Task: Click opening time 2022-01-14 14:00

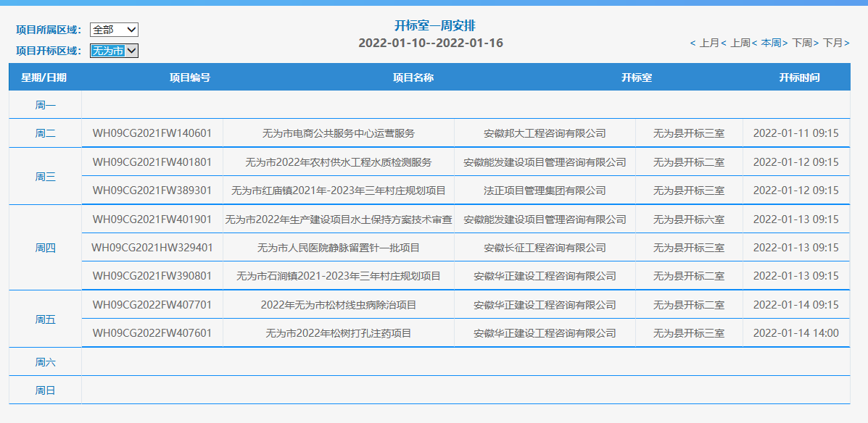Action: point(795,333)
